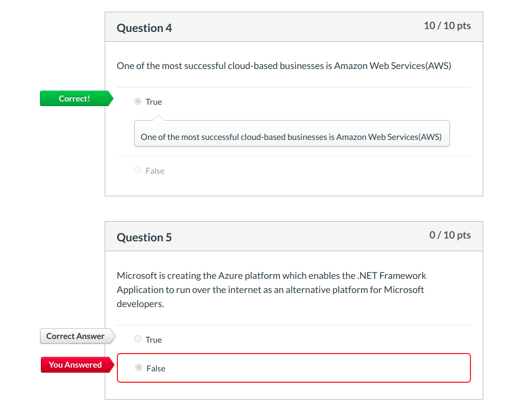Screen dimensions: 532x408
Task: Click the Question 5 prompt about Azure
Action: [x=271, y=290]
